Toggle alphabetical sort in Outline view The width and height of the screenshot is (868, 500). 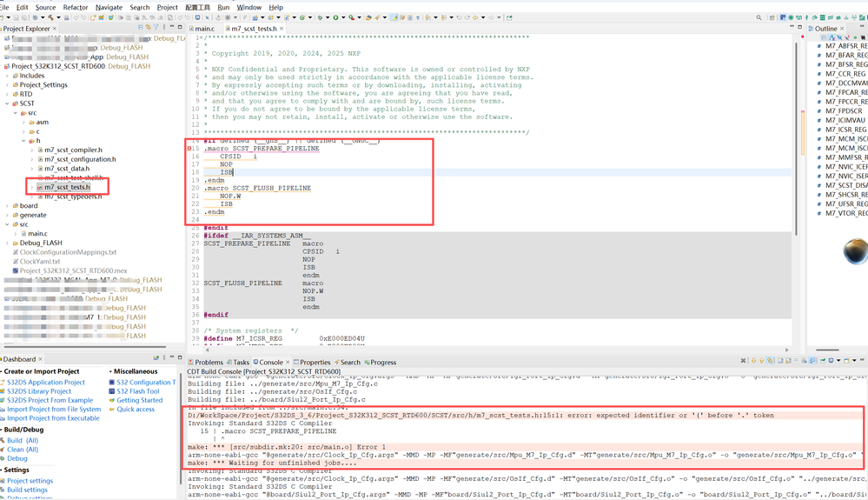click(832, 37)
